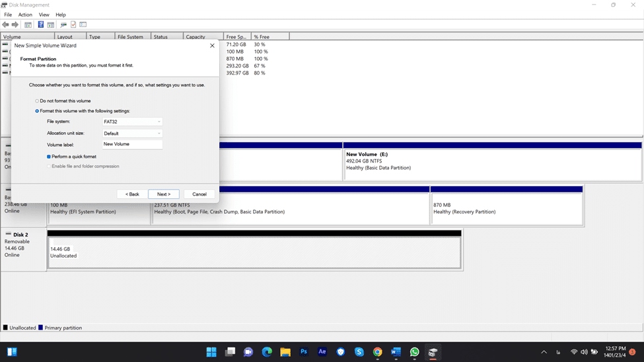Sort by the % Free column header
644x362 pixels.
tap(270, 36)
